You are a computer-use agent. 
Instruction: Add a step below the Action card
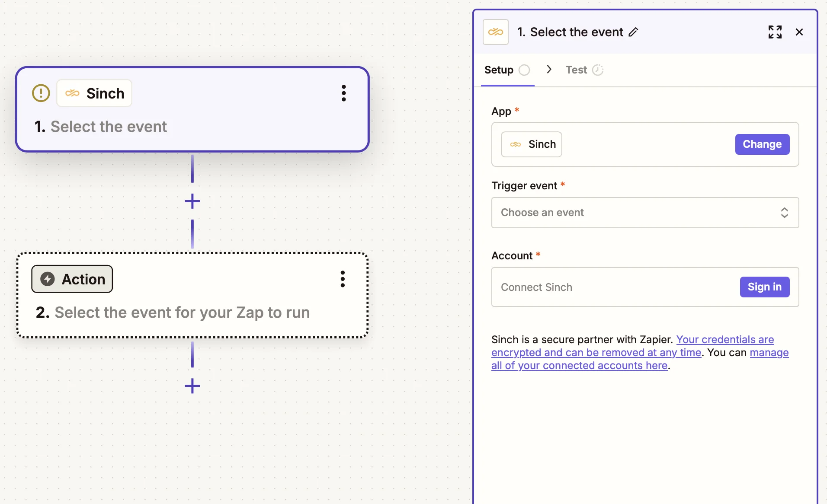pos(192,386)
